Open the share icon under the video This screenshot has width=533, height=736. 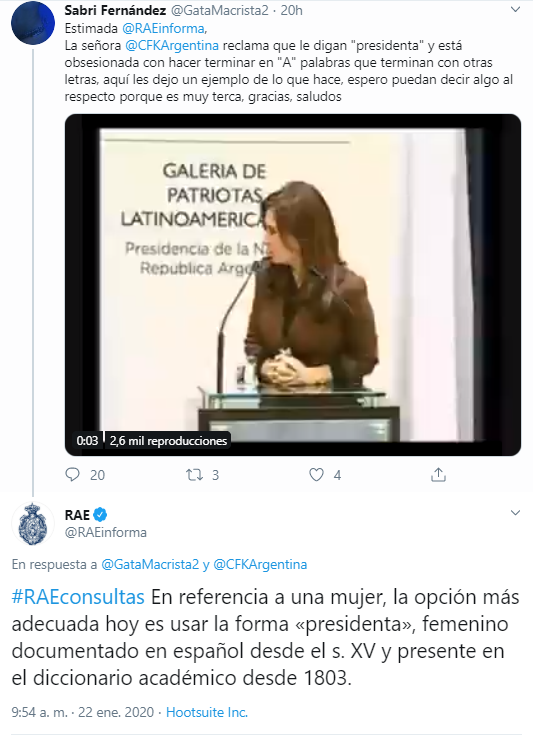point(438,475)
